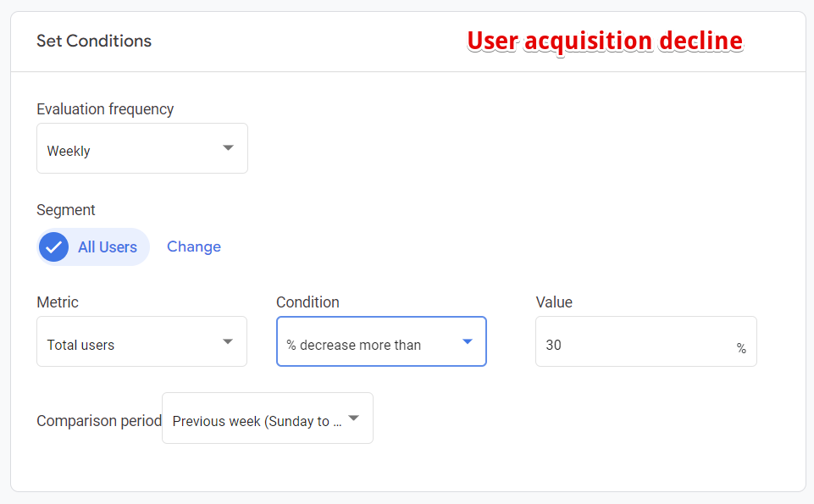Click the Comparison period label

click(98, 421)
